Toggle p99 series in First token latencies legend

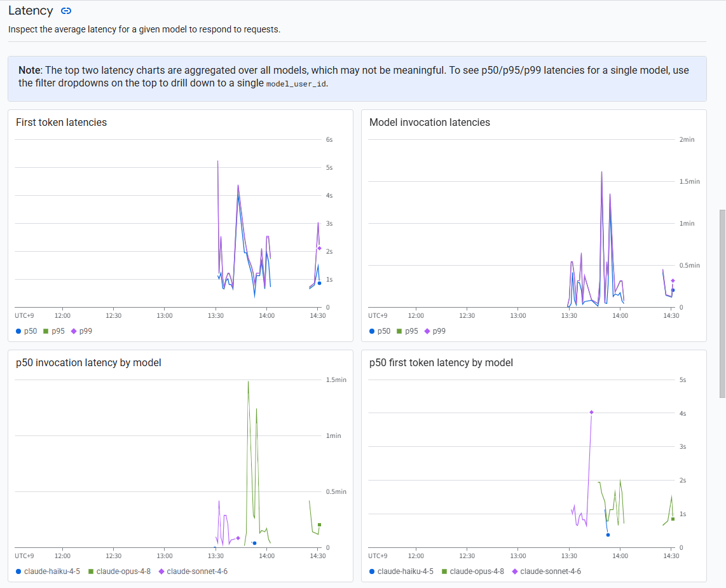[81, 331]
